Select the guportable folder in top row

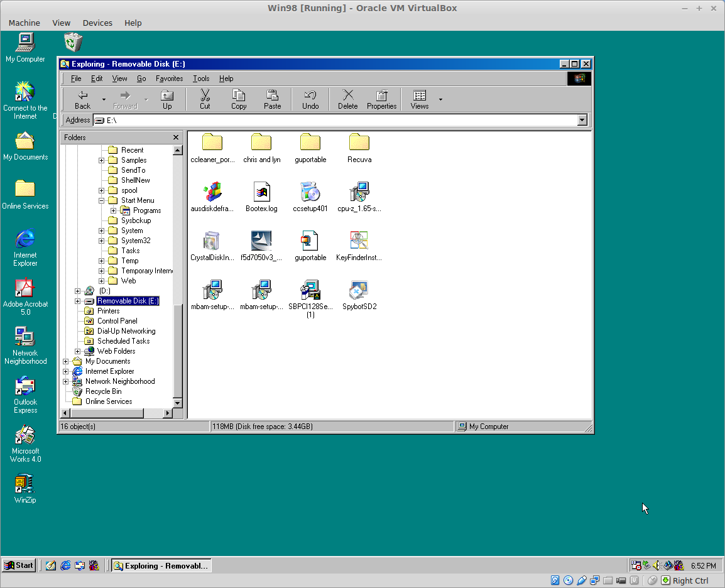pos(310,148)
